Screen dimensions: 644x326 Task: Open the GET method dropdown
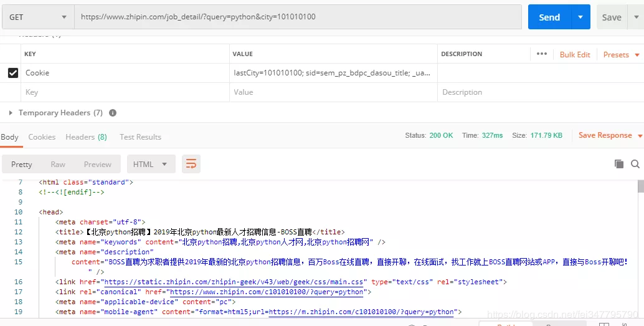pyautogui.click(x=38, y=17)
